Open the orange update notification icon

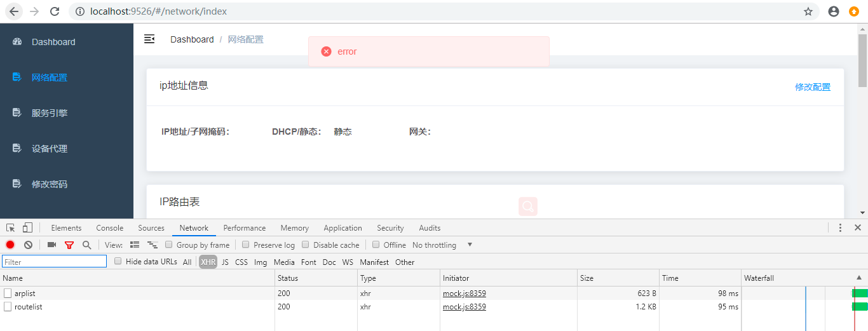click(x=854, y=11)
